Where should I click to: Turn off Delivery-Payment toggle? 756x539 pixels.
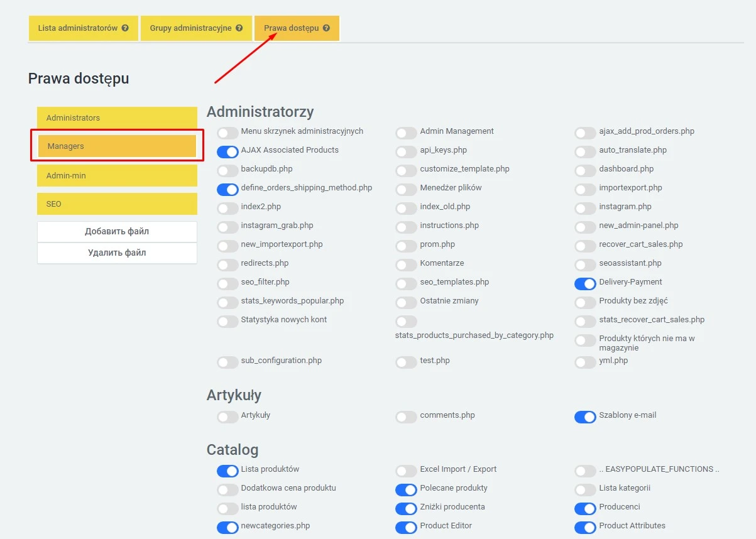585,283
